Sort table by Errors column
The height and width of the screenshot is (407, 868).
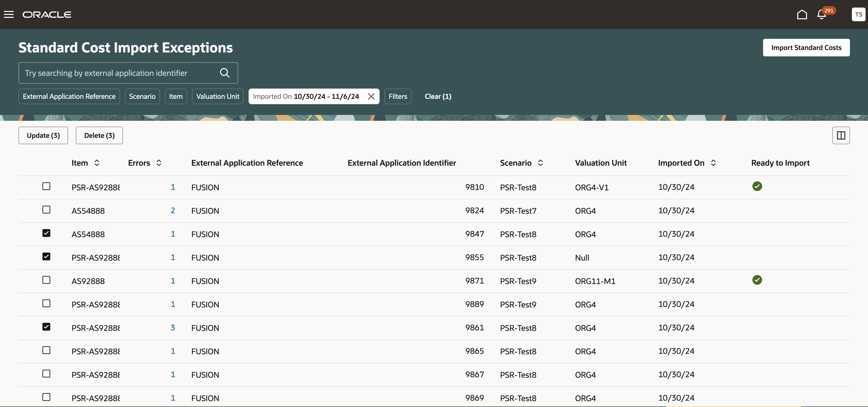point(159,163)
